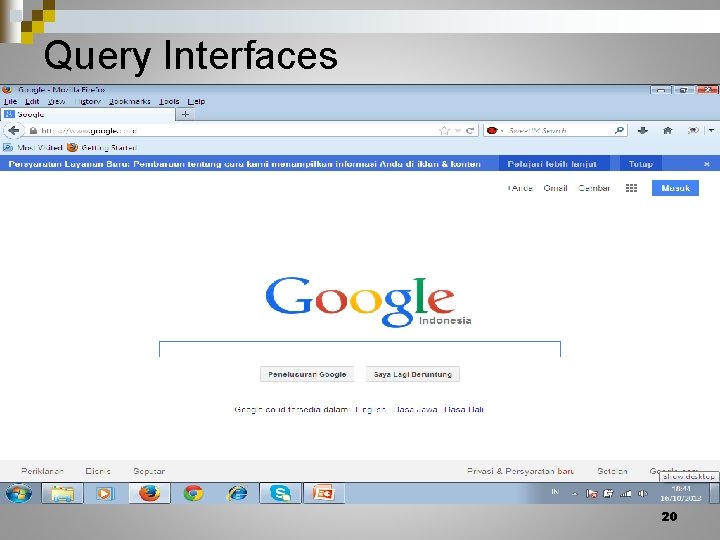
Task: Open the View menu
Action: point(56,101)
